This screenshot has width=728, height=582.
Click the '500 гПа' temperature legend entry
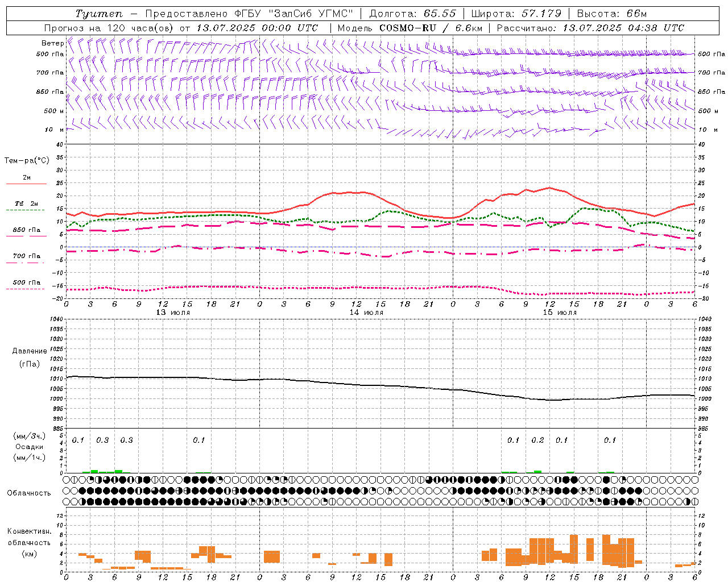point(27,282)
